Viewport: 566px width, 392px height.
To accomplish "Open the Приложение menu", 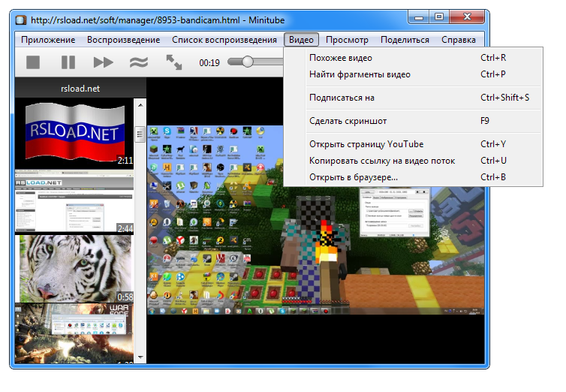I will coord(48,40).
